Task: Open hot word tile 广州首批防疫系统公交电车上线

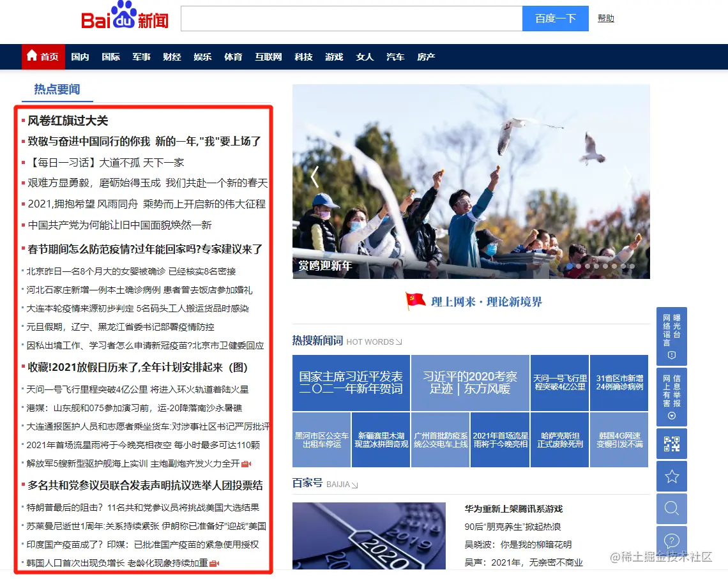Action: click(441, 440)
